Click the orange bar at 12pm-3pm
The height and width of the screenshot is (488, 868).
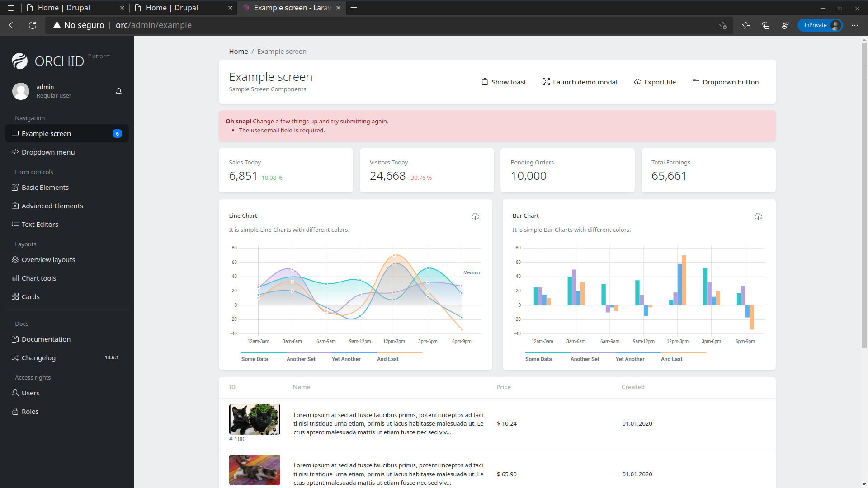pyautogui.click(x=684, y=280)
